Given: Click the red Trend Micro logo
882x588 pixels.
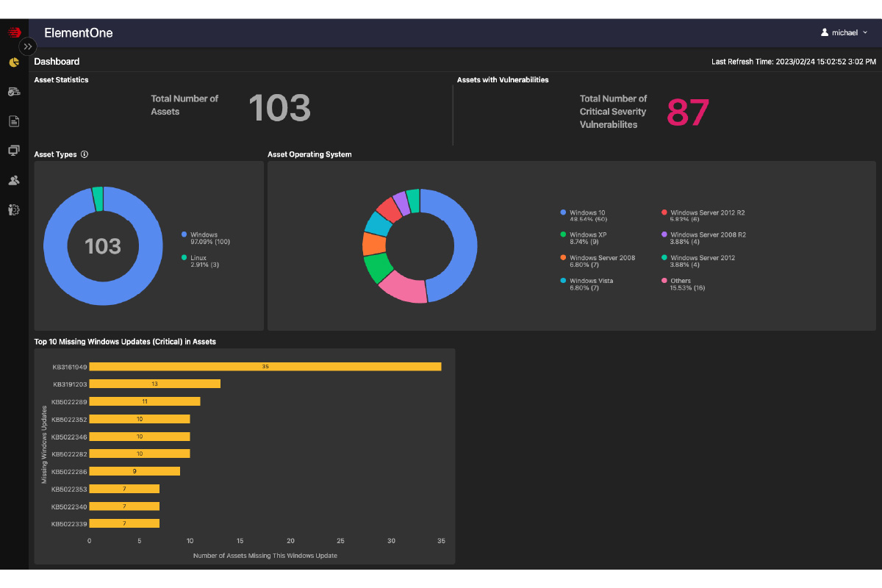Looking at the screenshot, I should [x=14, y=32].
